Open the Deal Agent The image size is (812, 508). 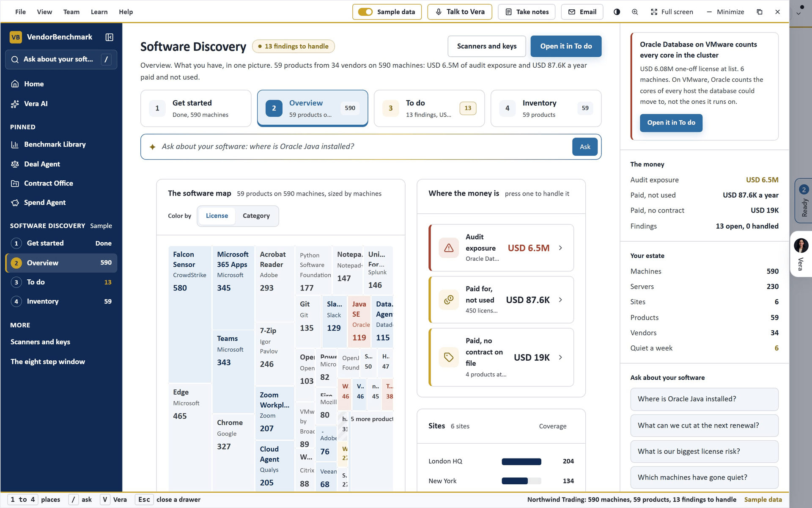(x=61, y=164)
